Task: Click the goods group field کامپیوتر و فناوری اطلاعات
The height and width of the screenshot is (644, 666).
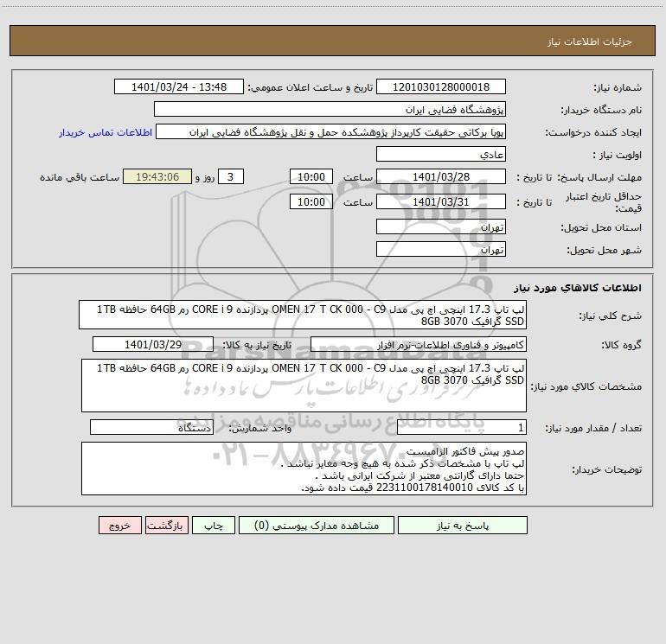Action: (x=419, y=345)
